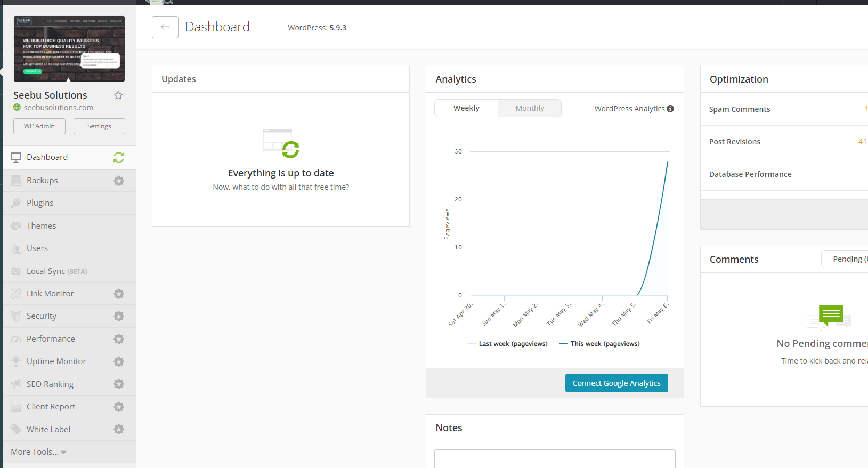Click the WP Admin button
868x468 pixels.
39,126
